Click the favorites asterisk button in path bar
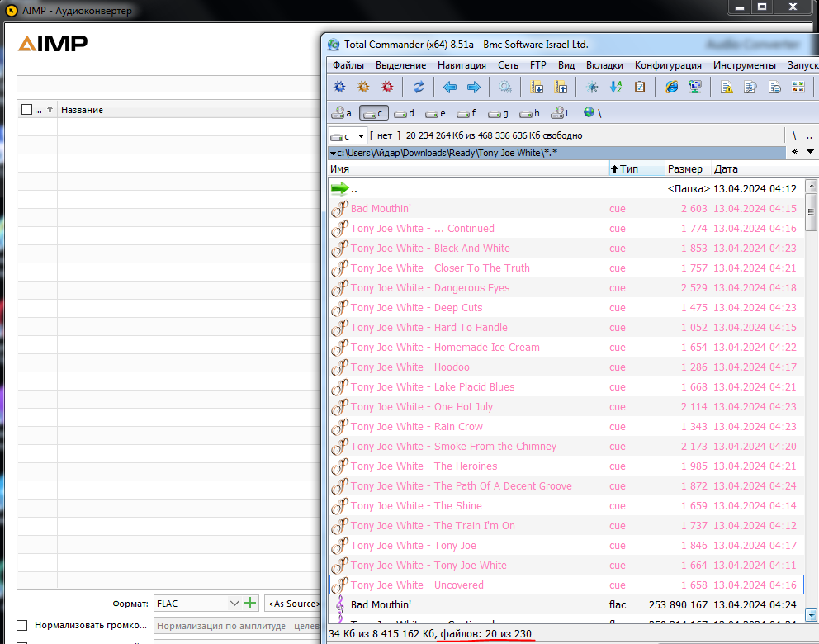The width and height of the screenshot is (819, 644). point(794,152)
